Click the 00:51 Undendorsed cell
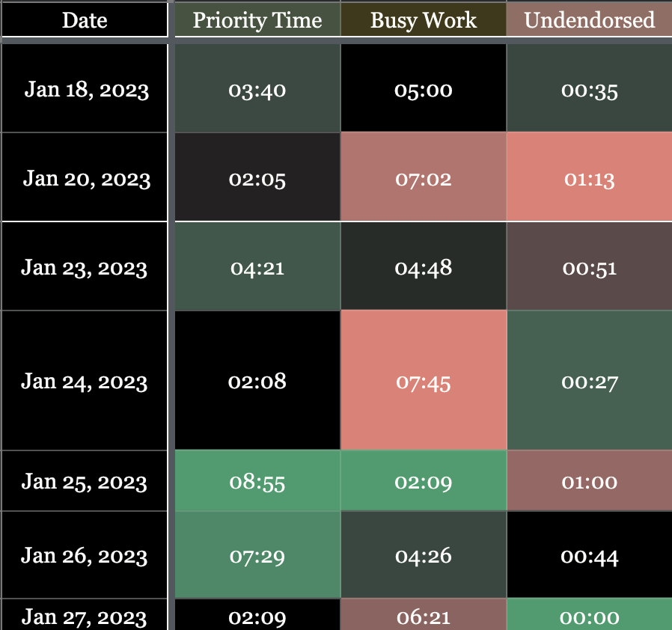The height and width of the screenshot is (630, 672). click(x=590, y=267)
